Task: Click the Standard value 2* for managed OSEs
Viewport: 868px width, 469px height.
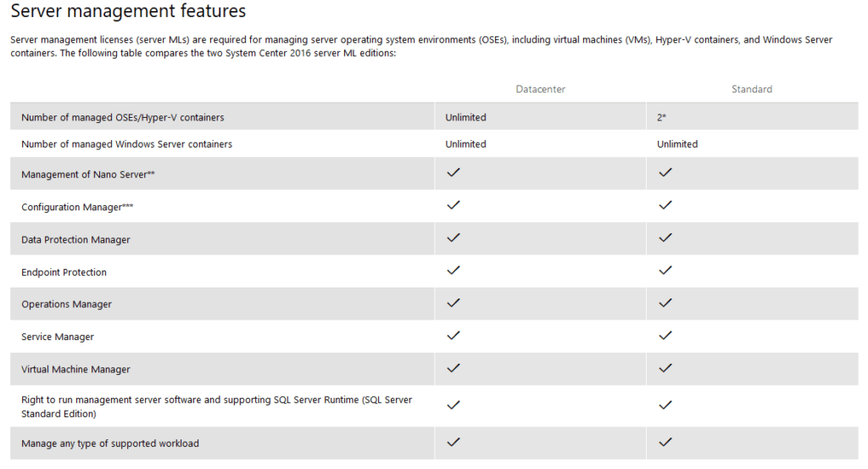Action: (661, 117)
